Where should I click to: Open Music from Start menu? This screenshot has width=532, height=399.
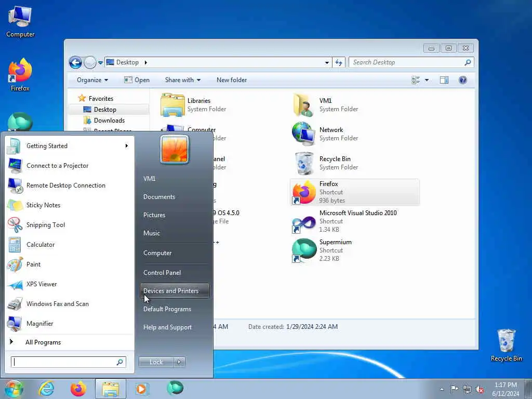click(175, 233)
